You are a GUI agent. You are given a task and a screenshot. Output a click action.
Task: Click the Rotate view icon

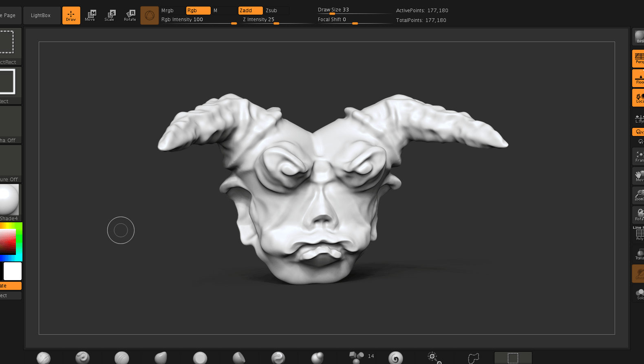(639, 215)
